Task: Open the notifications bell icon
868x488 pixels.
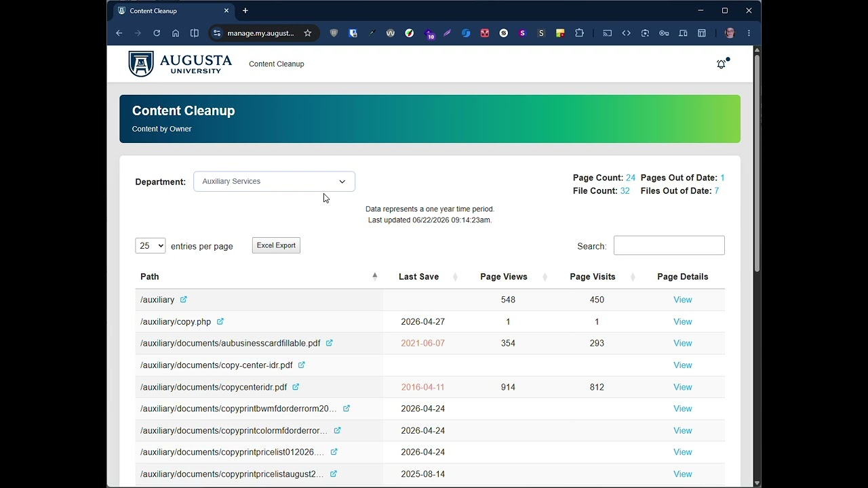Action: click(x=722, y=64)
